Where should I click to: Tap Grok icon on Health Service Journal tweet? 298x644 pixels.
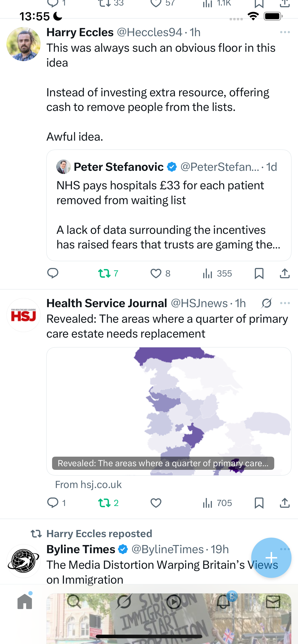pyautogui.click(x=266, y=303)
